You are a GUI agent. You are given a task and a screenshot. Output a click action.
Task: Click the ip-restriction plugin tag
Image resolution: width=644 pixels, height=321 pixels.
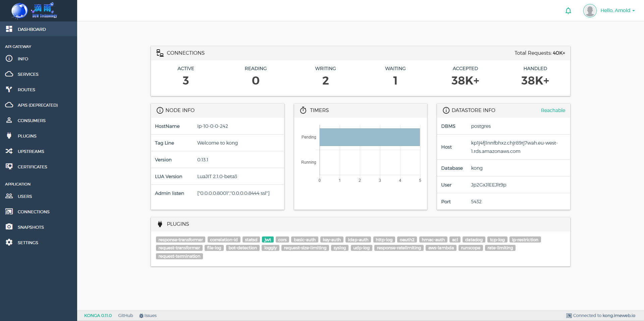coord(525,239)
